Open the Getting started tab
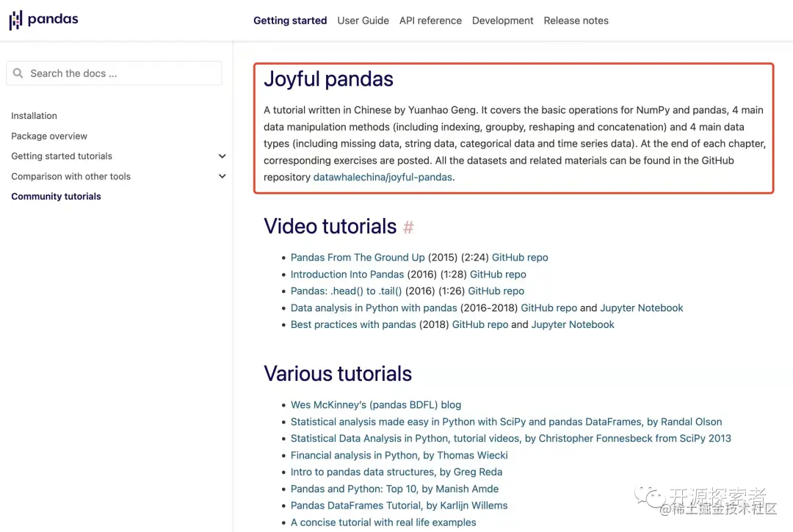The height and width of the screenshot is (532, 793). coord(290,21)
